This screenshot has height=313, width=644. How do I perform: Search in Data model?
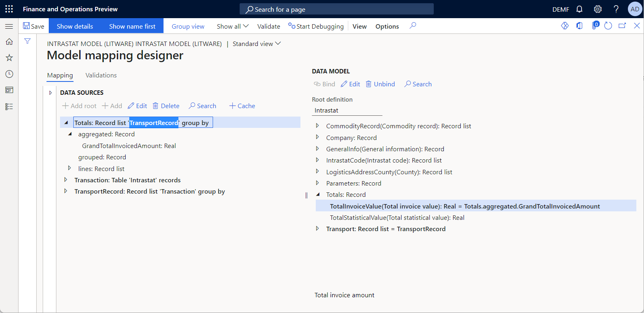pyautogui.click(x=418, y=84)
